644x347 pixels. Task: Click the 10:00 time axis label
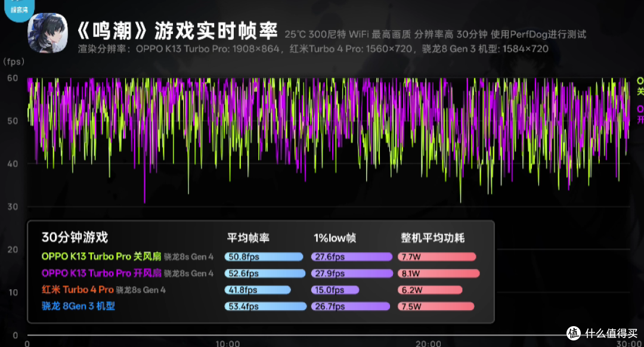[x=228, y=343]
